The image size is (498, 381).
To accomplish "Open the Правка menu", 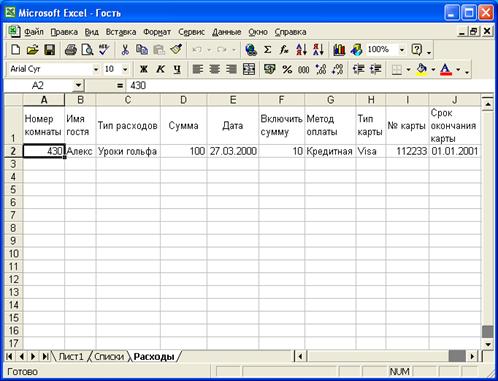I will pyautogui.click(x=64, y=32).
